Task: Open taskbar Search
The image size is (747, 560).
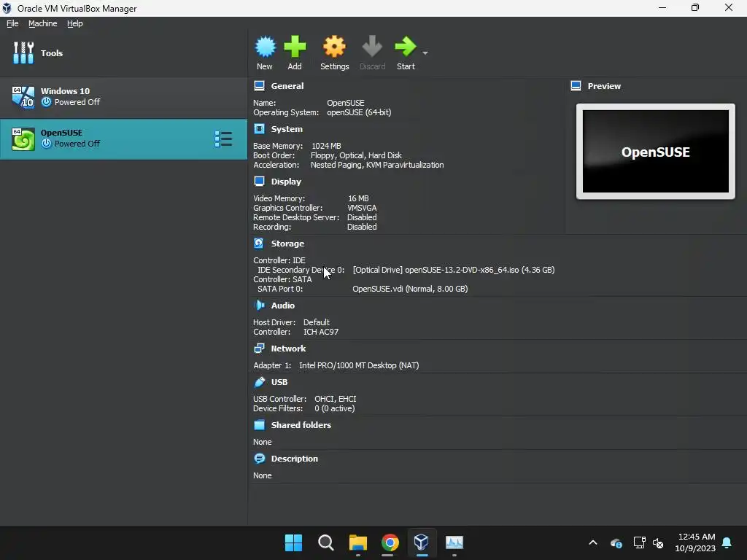Action: (x=326, y=542)
